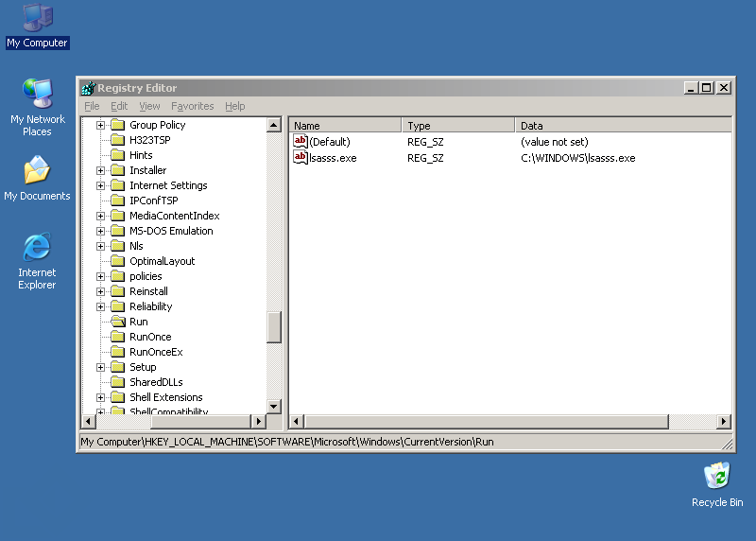
Task: Expand the policies key
Action: pos(100,276)
